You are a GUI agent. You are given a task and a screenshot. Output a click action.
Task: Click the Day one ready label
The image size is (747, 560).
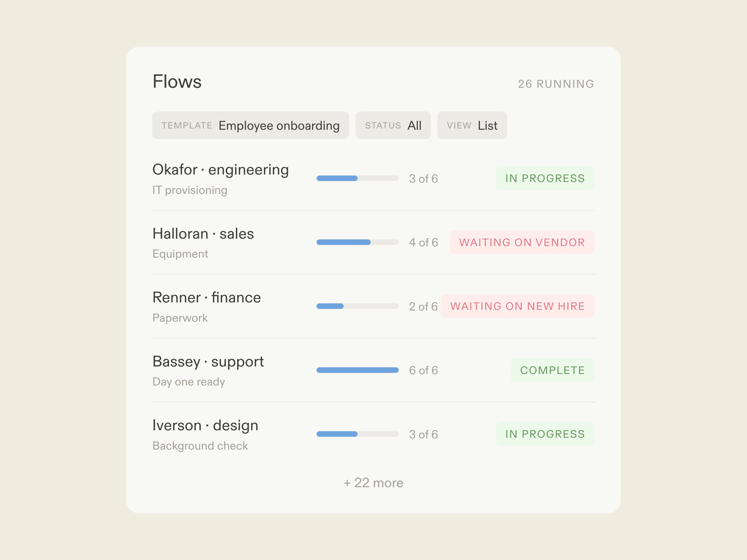pyautogui.click(x=189, y=382)
